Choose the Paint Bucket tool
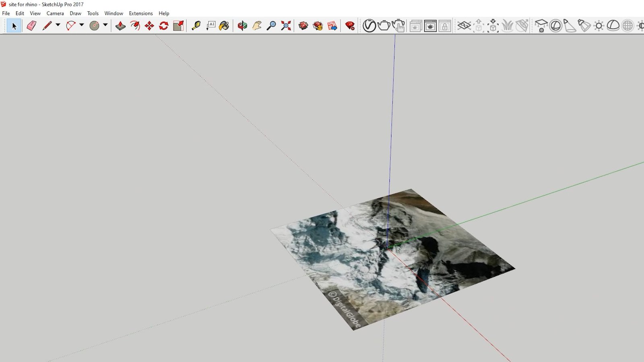Viewport: 644px width, 362px height. 224,26
